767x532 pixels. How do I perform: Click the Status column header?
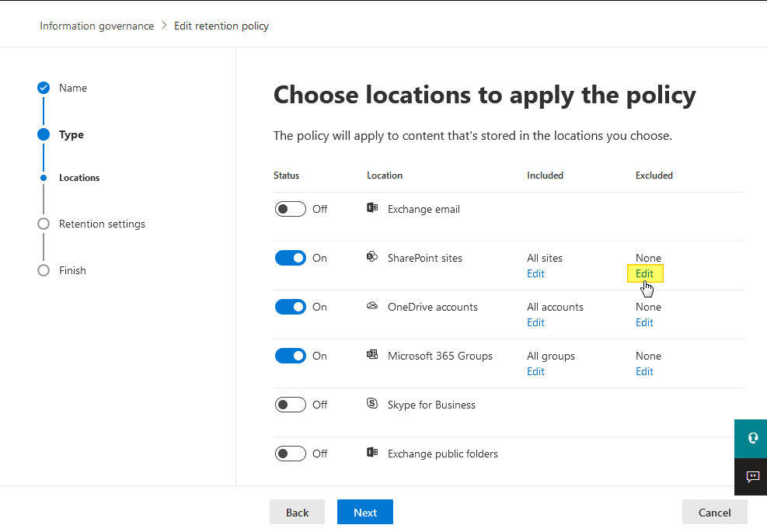(286, 176)
